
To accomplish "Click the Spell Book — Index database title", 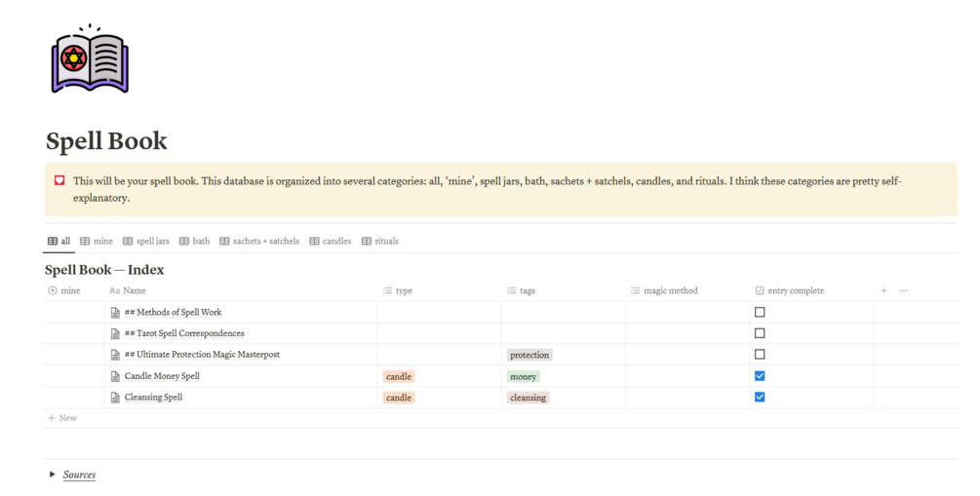I will [104, 270].
